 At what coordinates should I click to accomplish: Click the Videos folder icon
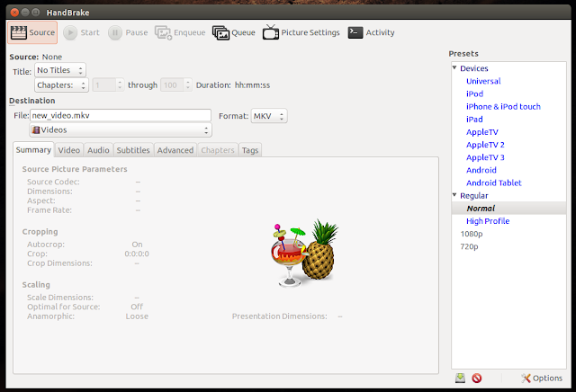36,130
